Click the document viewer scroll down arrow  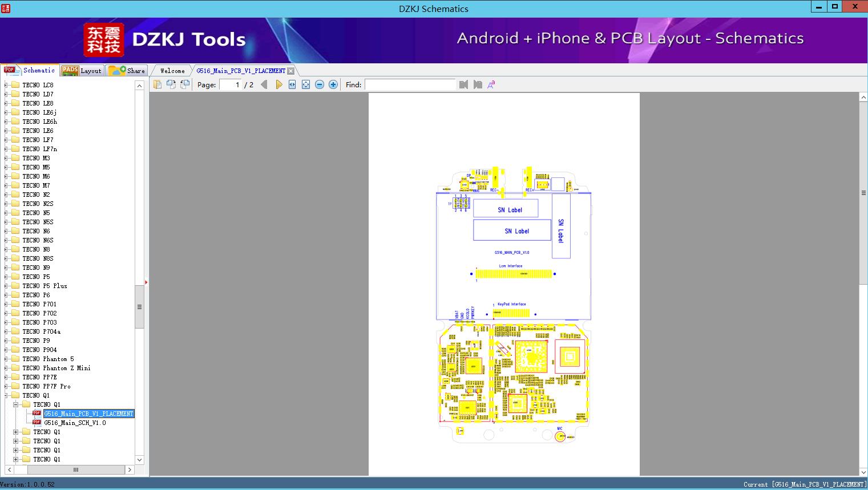click(x=863, y=471)
